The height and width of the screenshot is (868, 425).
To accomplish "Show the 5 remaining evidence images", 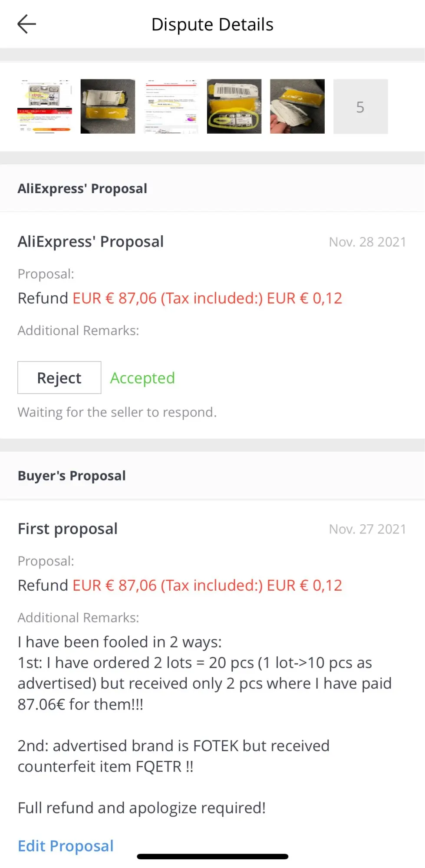I will (x=360, y=106).
